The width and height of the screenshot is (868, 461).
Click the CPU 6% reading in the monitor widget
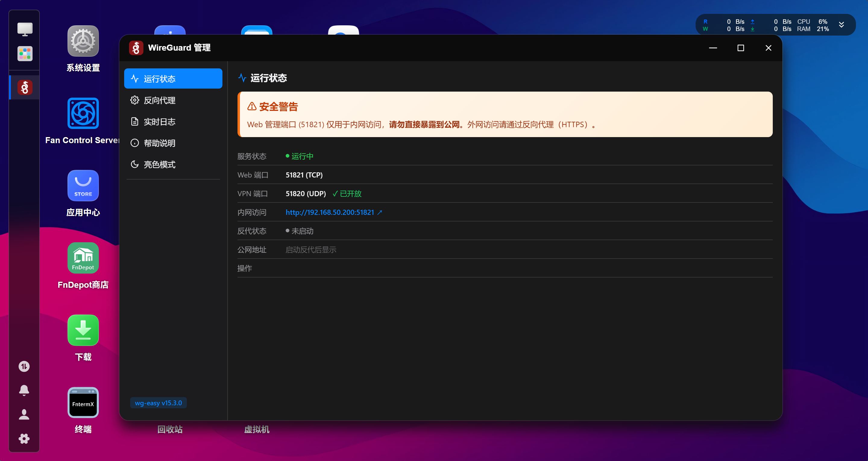pos(813,22)
